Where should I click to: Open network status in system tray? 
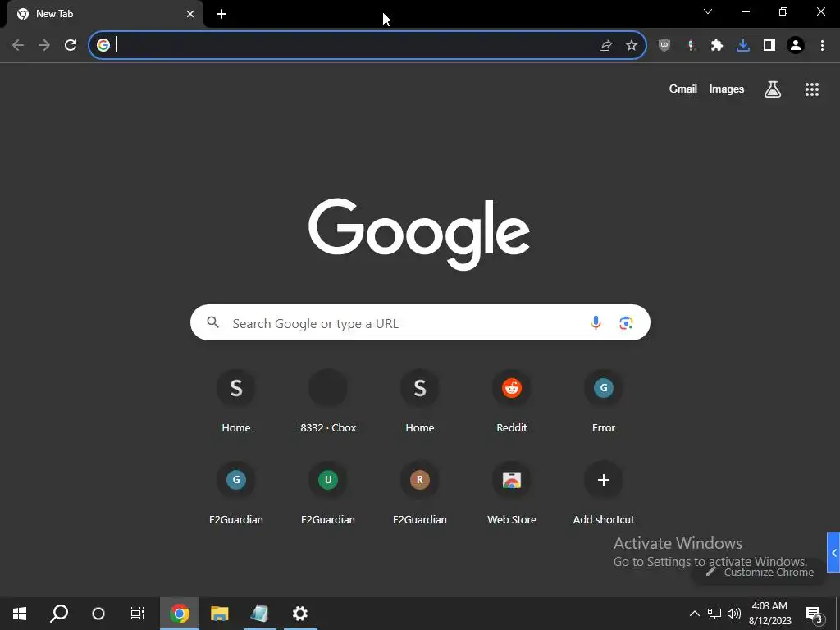(x=714, y=614)
